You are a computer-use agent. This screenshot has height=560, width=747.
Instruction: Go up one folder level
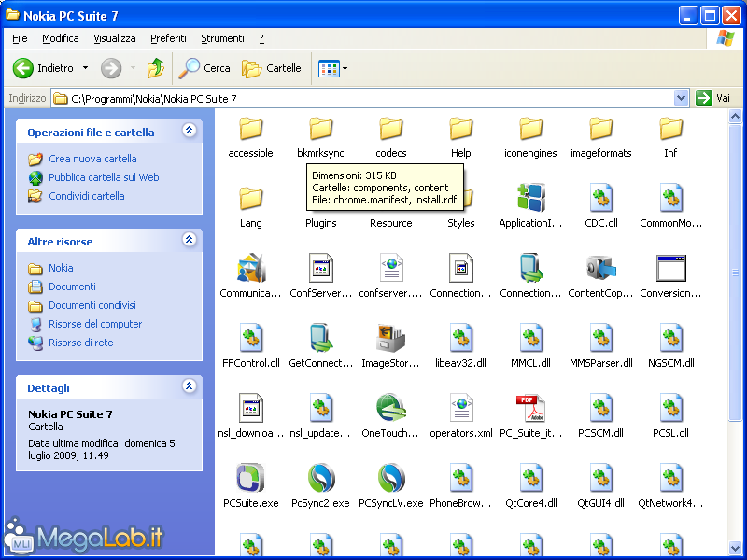(156, 68)
